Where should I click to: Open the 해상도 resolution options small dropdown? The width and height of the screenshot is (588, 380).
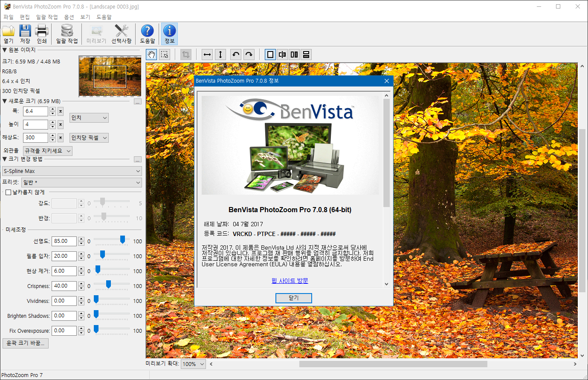tap(61, 138)
